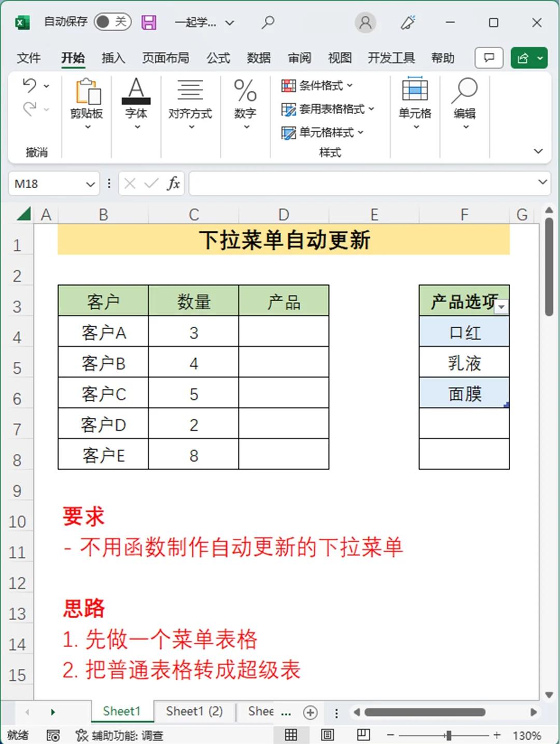Switch to the Sheet1 (2) sheet tab
Image resolution: width=560 pixels, height=744 pixels.
pyautogui.click(x=194, y=711)
